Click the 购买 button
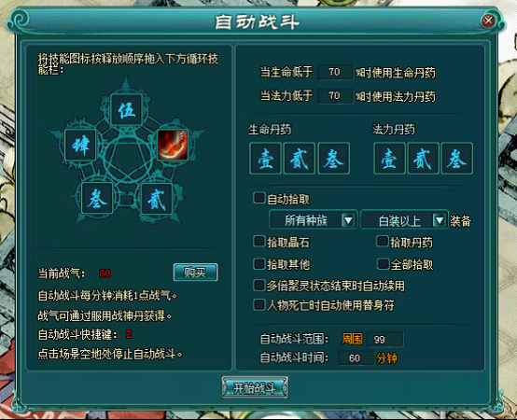This screenshot has width=517, height=420. point(195,273)
